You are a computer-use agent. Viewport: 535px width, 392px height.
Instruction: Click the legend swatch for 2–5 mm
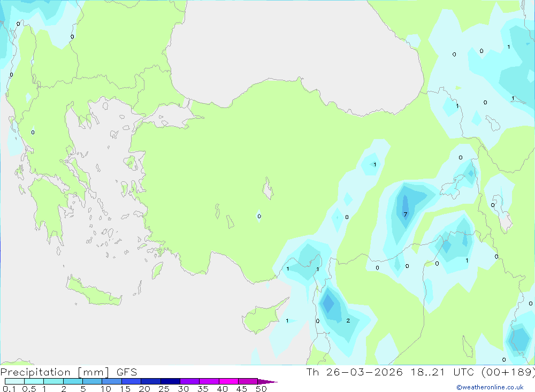pos(73,381)
